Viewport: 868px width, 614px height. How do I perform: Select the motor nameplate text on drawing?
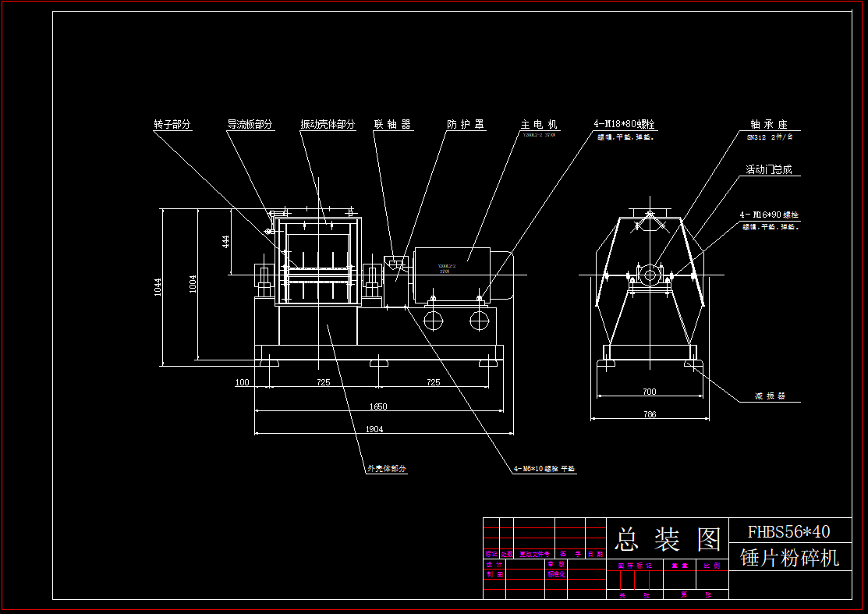click(448, 268)
